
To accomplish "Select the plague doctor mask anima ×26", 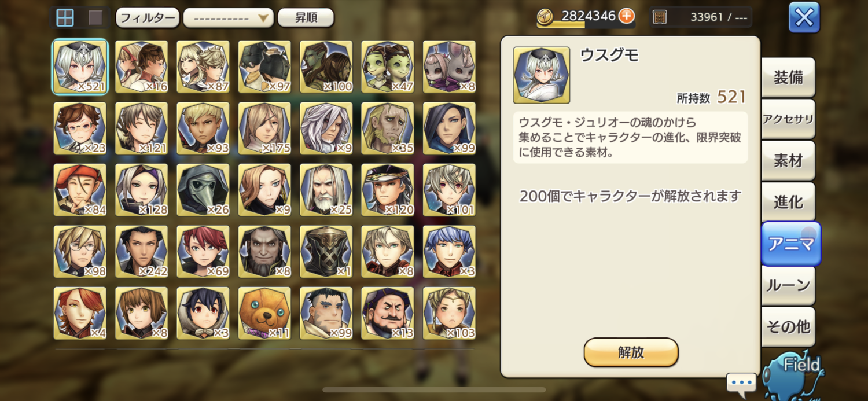I will click(203, 190).
